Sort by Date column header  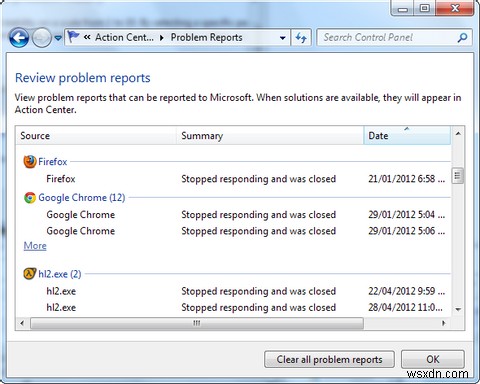tap(407, 136)
